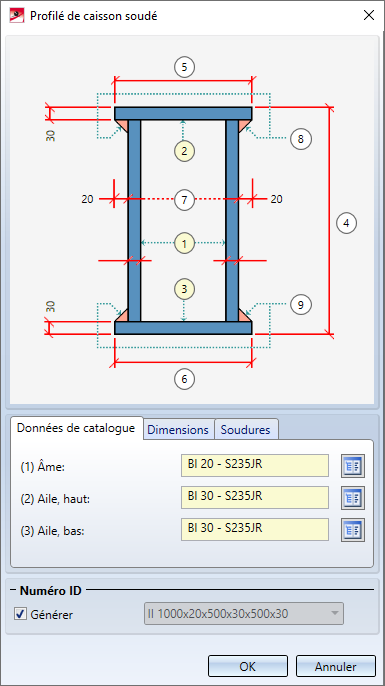
Task: Click the (1) Âme: label
Action: (x=43, y=467)
